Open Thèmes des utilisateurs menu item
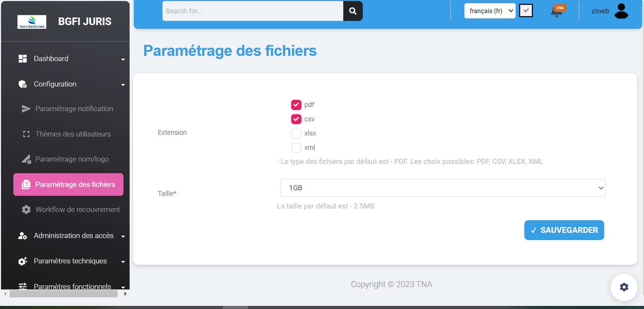The height and width of the screenshot is (309, 644). click(73, 134)
